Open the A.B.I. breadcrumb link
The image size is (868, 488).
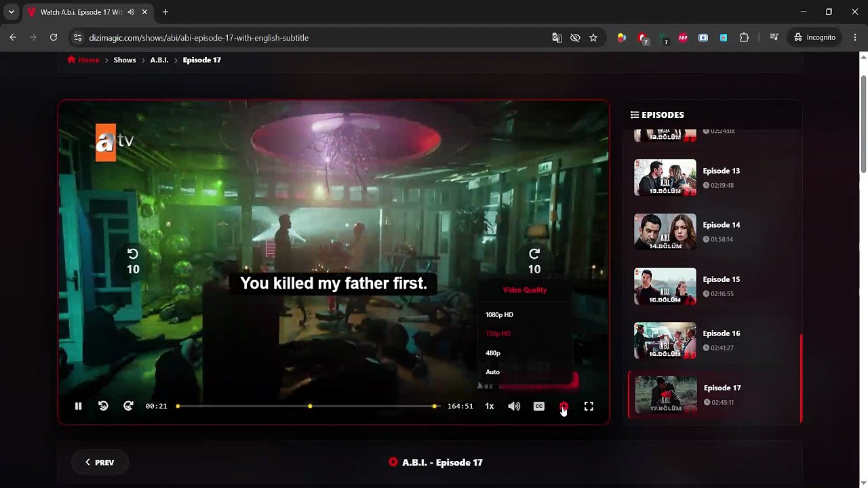159,60
